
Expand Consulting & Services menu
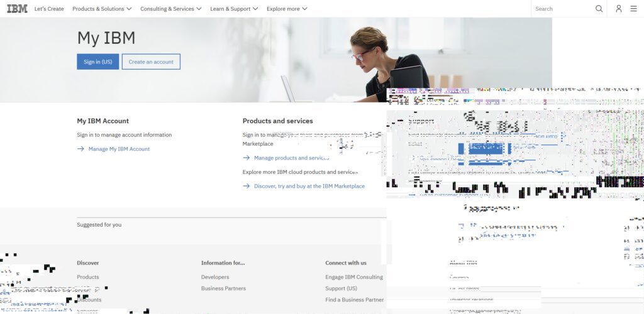tap(171, 9)
